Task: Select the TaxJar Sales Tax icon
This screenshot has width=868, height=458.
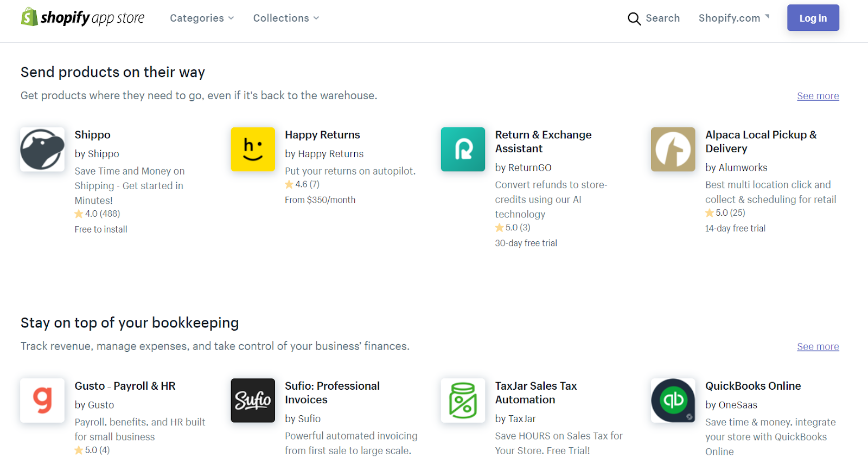Action: point(463,401)
